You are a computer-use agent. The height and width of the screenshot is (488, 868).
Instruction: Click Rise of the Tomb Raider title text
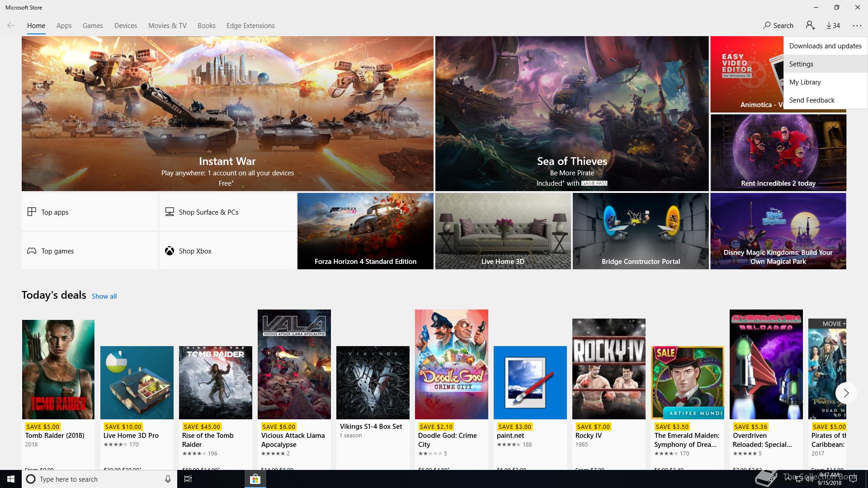[208, 440]
